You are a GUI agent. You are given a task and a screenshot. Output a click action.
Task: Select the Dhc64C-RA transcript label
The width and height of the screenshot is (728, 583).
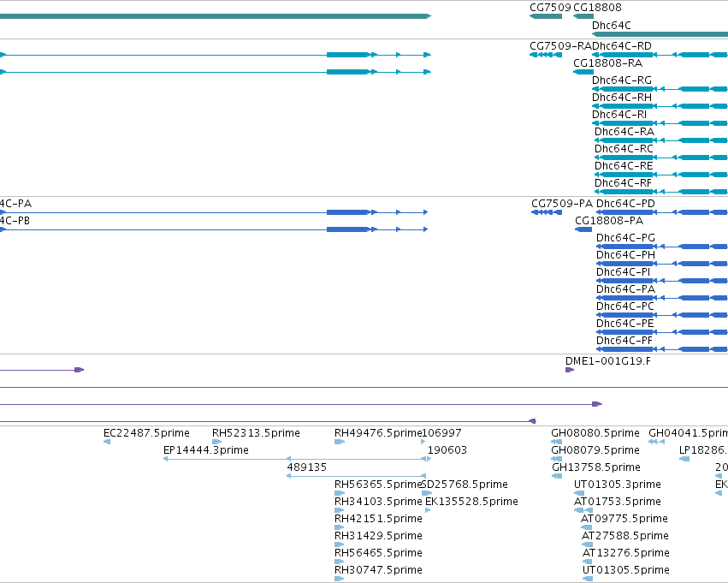click(624, 132)
